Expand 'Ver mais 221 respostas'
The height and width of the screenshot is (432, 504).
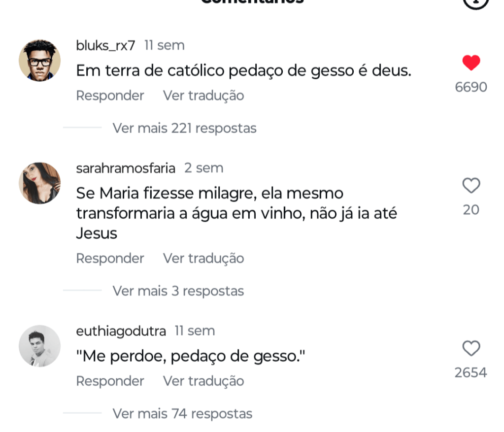pyautogui.click(x=184, y=129)
